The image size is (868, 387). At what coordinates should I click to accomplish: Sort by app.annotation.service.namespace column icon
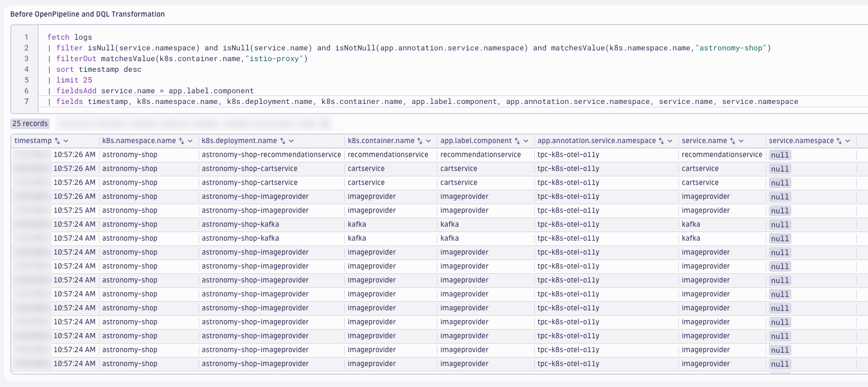pos(661,141)
